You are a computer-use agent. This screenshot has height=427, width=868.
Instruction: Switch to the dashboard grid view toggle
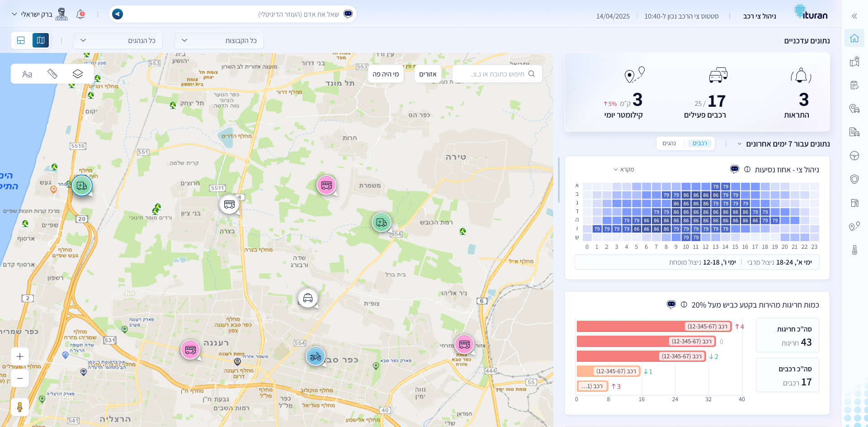(x=21, y=40)
